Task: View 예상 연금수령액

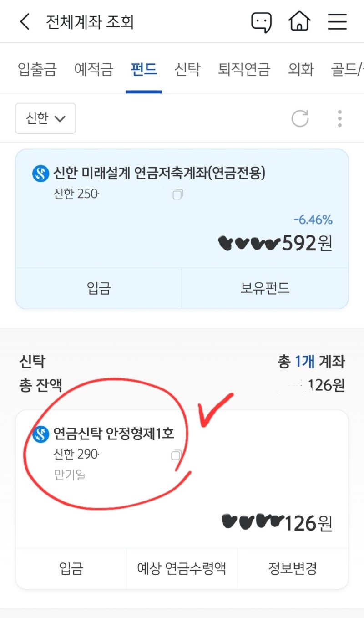Action: 182,568
